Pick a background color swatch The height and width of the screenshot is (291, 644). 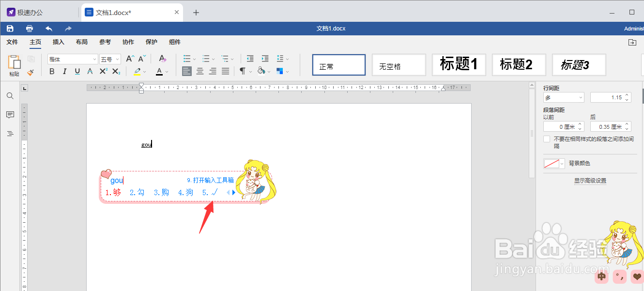[x=551, y=163]
